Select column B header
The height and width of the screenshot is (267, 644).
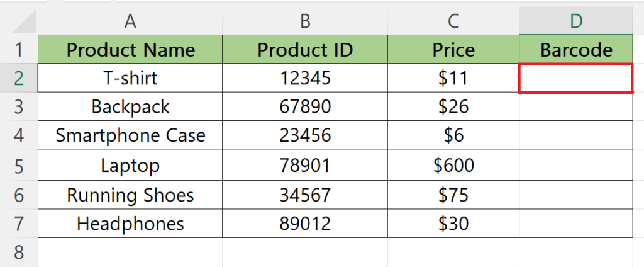[305, 21]
